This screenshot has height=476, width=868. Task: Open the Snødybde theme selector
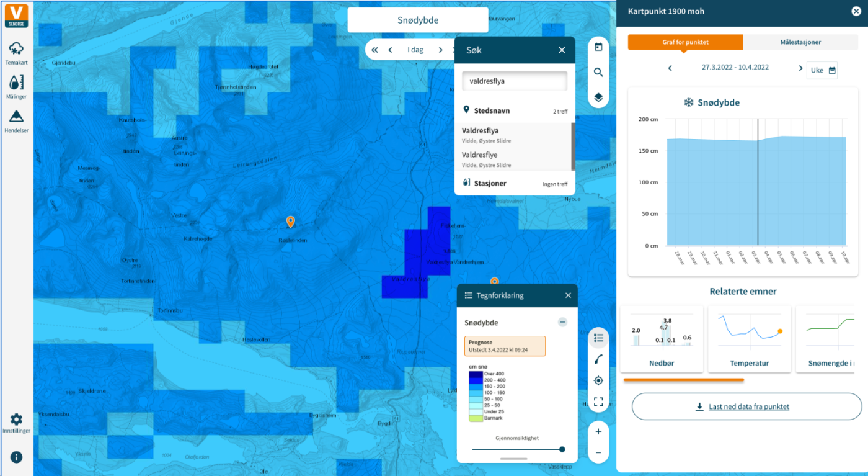[x=417, y=20]
